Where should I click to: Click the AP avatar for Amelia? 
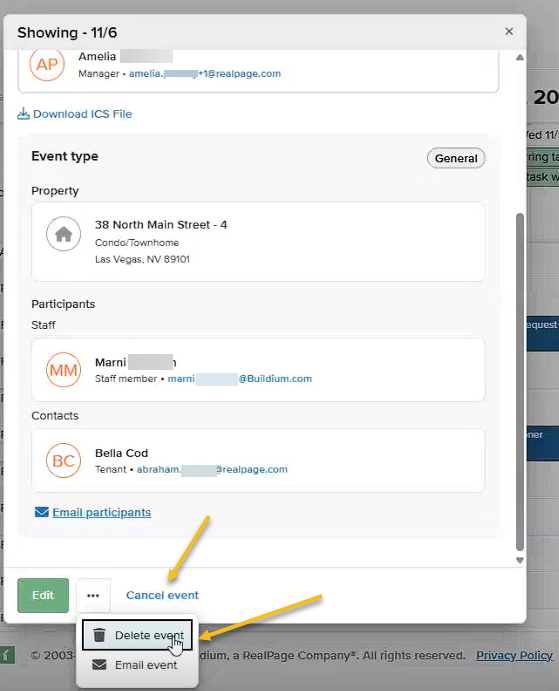click(x=47, y=64)
